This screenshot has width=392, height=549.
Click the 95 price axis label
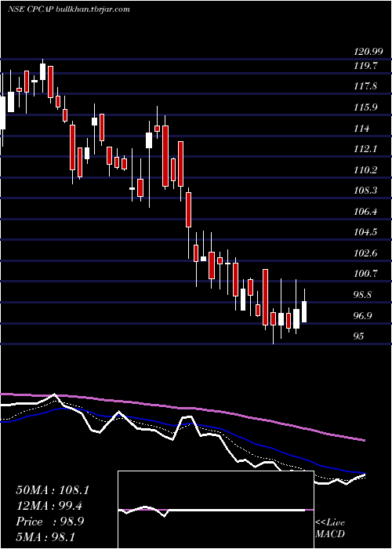point(359,336)
